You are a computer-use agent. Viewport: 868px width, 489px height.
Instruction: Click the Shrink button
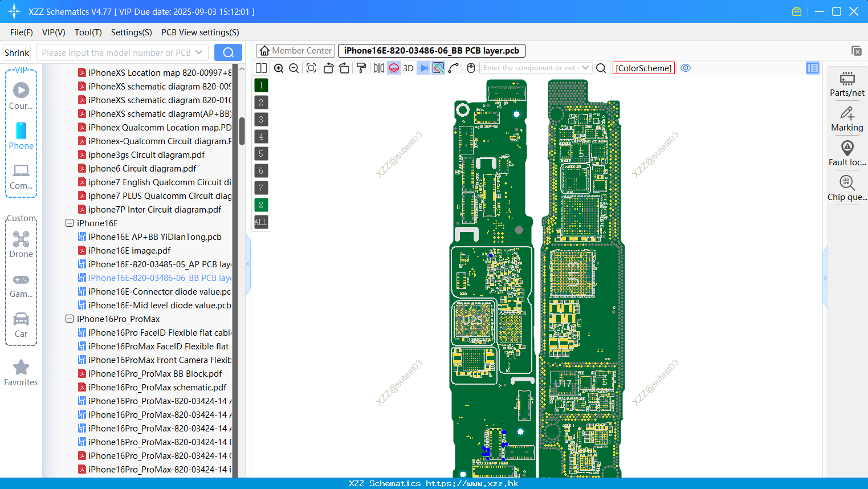(x=17, y=52)
